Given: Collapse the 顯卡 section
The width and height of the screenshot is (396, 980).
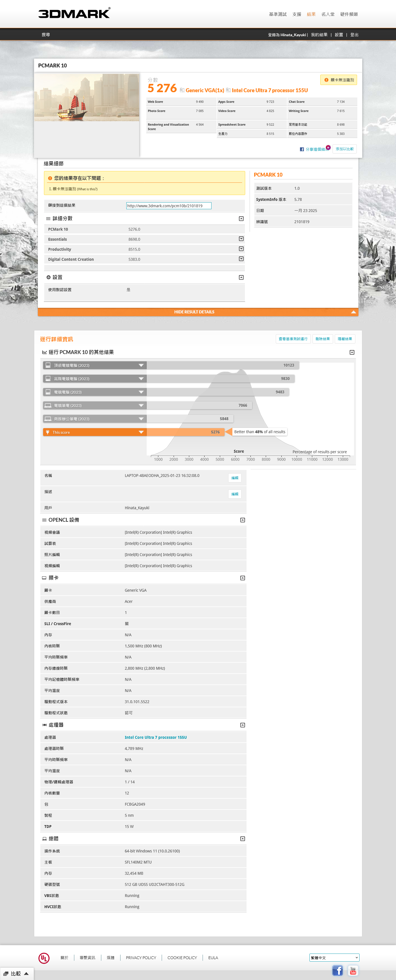Looking at the screenshot, I should click(242, 578).
